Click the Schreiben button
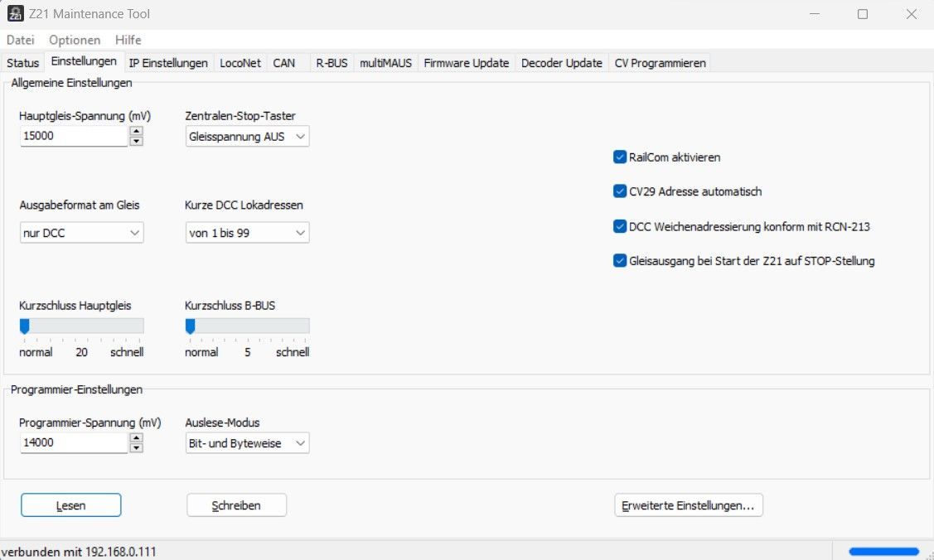This screenshot has height=560, width=934. tap(236, 505)
